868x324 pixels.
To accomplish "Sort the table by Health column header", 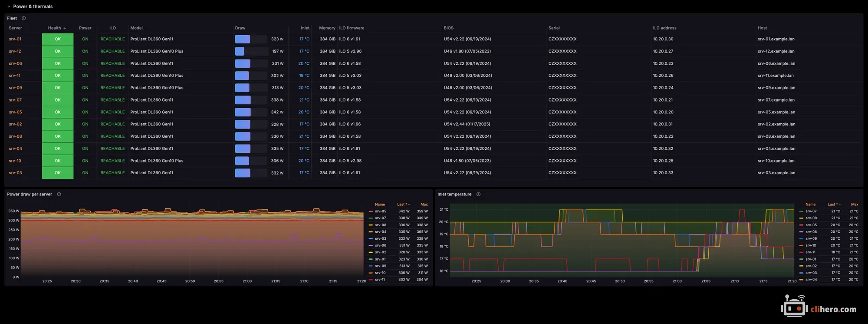I will (57, 28).
